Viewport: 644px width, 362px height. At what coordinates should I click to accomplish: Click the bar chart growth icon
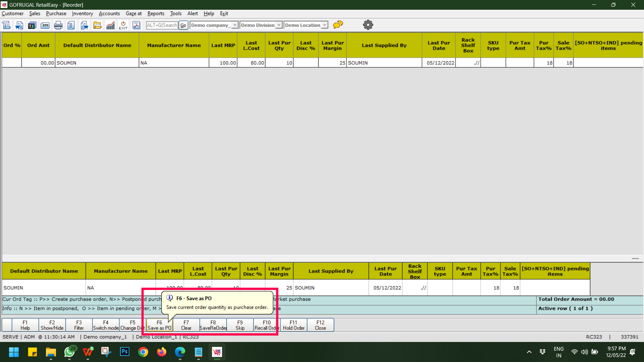110,25
